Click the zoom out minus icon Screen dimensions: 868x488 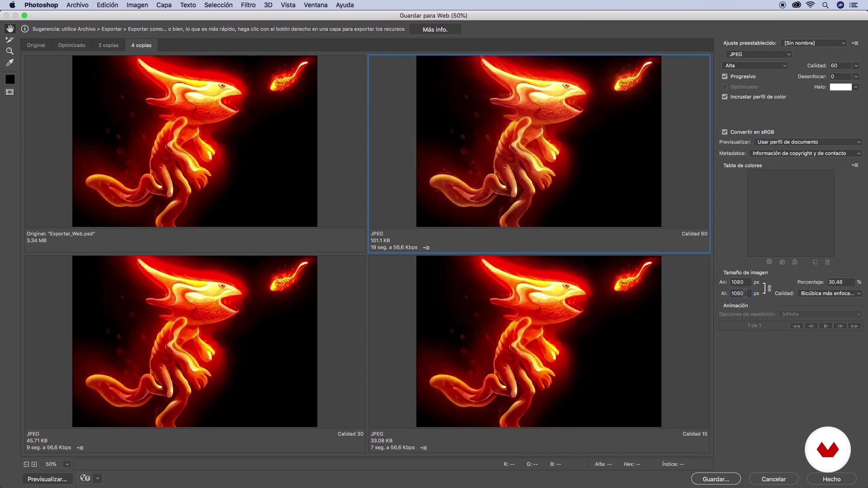[26, 465]
